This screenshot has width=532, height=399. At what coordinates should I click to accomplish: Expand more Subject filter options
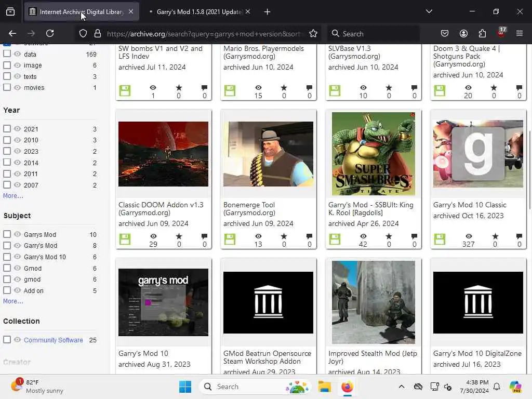coord(13,301)
